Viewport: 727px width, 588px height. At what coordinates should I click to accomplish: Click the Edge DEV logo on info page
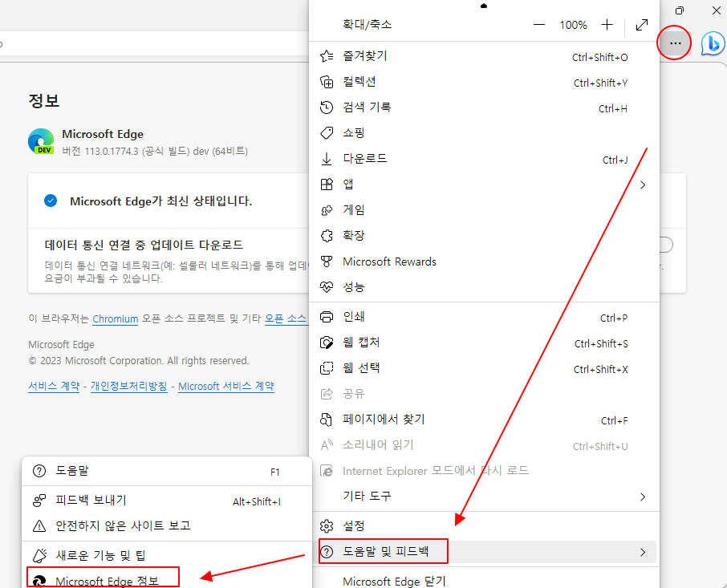pos(41,141)
